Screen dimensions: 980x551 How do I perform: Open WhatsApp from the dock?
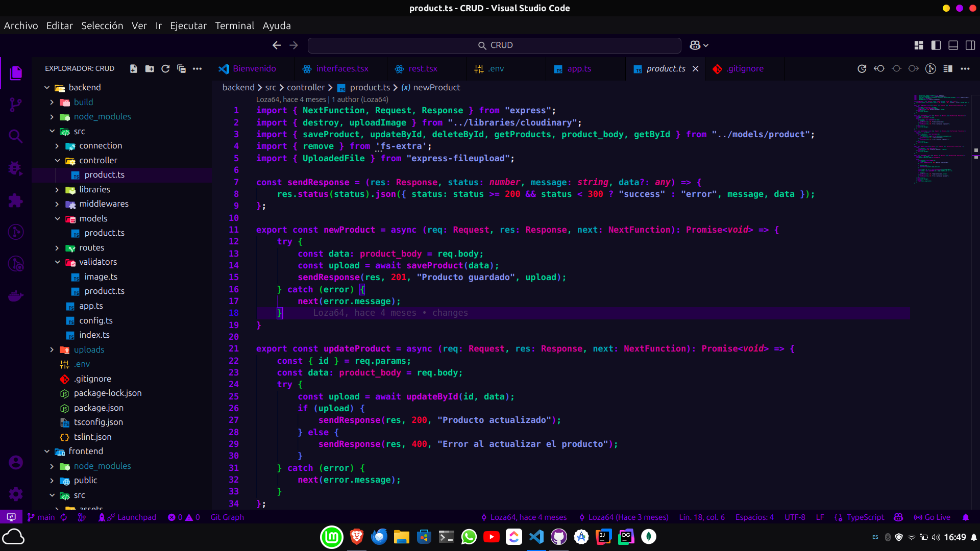469,537
